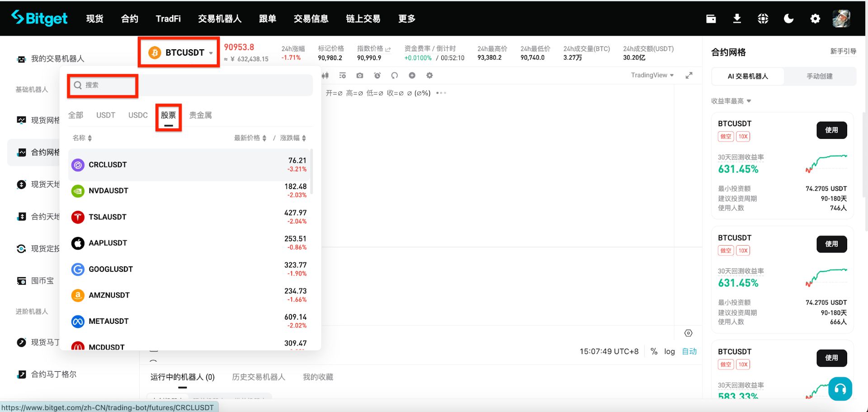This screenshot has height=412, width=868.
Task: Click the pair list scrollbar
Action: pos(312,172)
